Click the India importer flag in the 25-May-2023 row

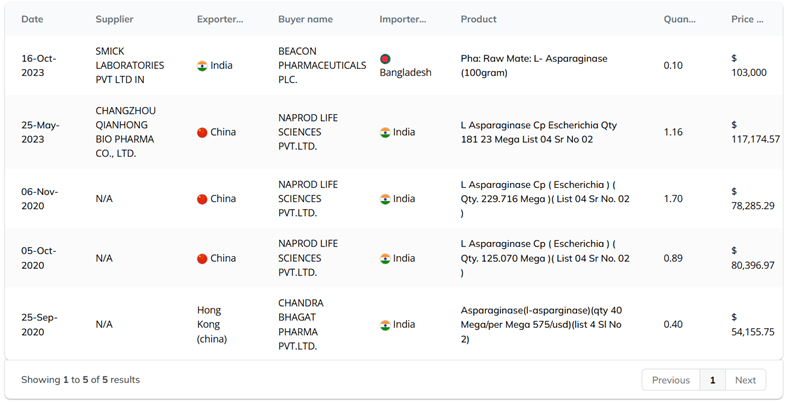(x=385, y=132)
